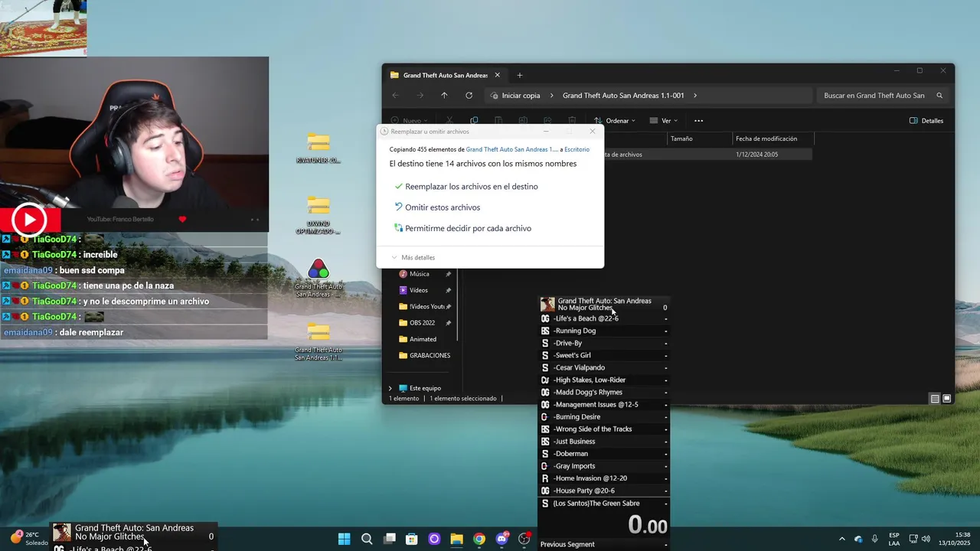Sort by Fecha de modificación column header
The height and width of the screenshot is (551, 980).
tap(773, 139)
